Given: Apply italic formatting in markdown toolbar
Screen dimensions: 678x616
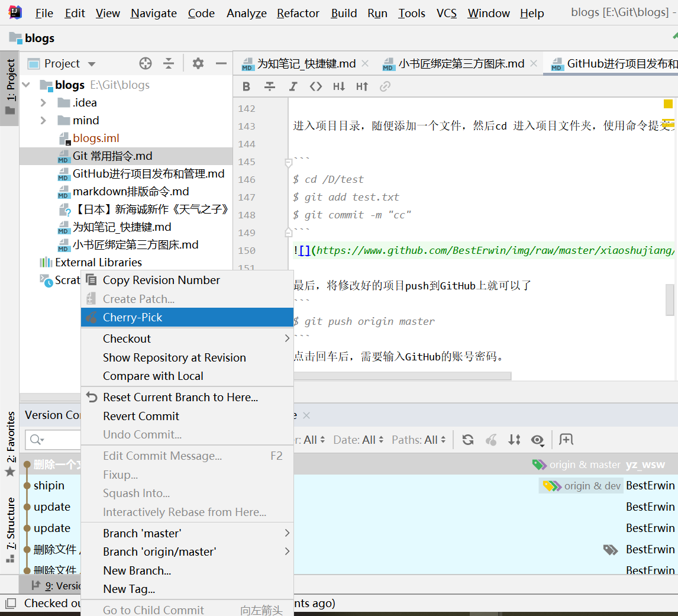Looking at the screenshot, I should [x=293, y=86].
